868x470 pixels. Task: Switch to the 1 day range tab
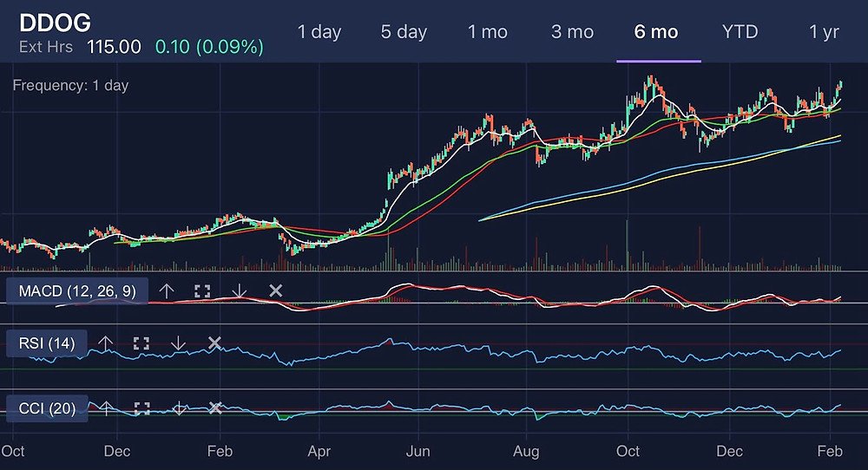[319, 32]
